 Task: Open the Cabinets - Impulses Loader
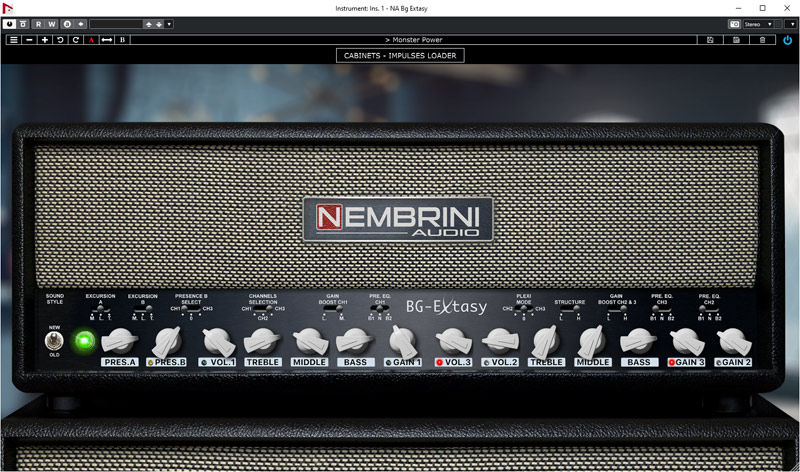point(400,56)
